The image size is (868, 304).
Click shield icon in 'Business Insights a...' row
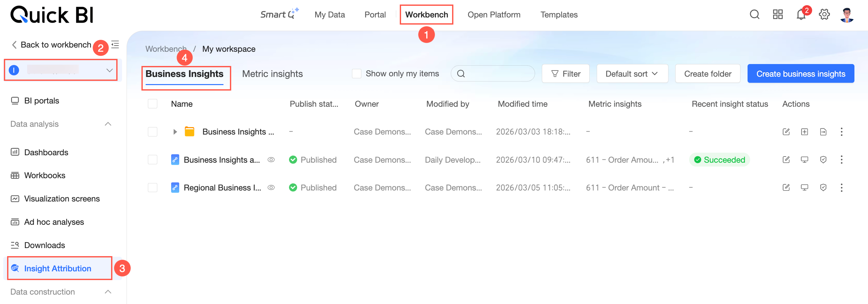tap(823, 159)
